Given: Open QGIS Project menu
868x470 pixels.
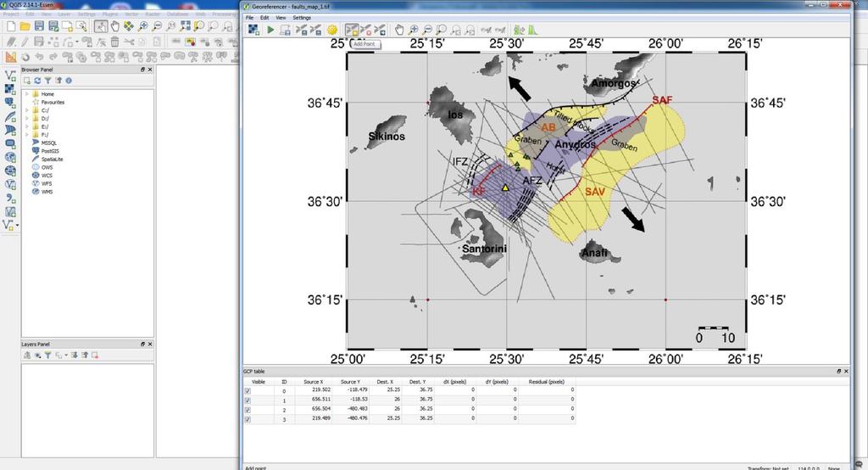Looking at the screenshot, I should click(11, 14).
